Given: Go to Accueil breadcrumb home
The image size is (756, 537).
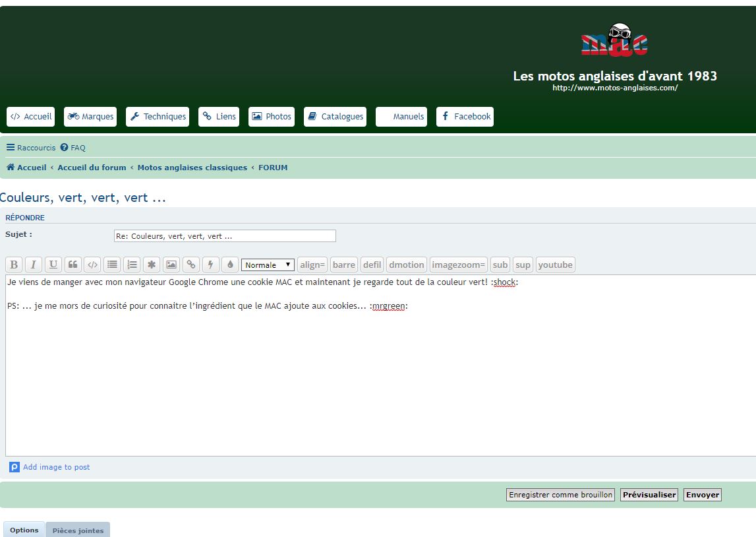Looking at the screenshot, I should (x=26, y=168).
